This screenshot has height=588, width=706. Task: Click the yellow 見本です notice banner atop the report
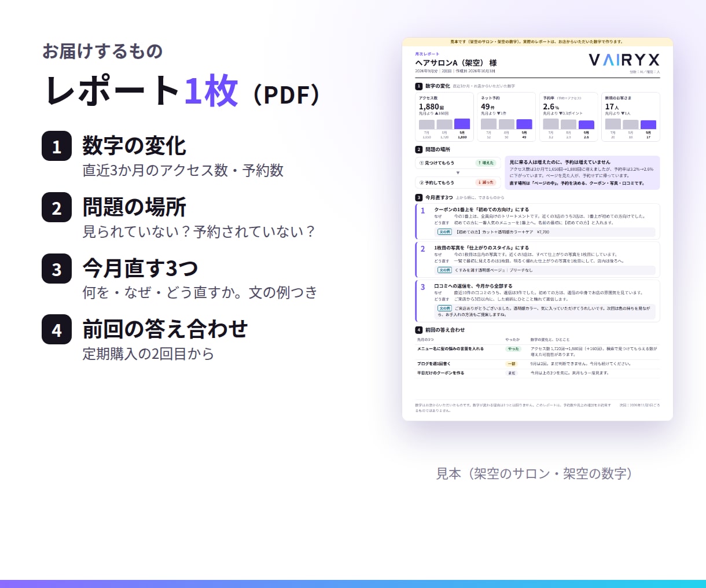pos(538,42)
